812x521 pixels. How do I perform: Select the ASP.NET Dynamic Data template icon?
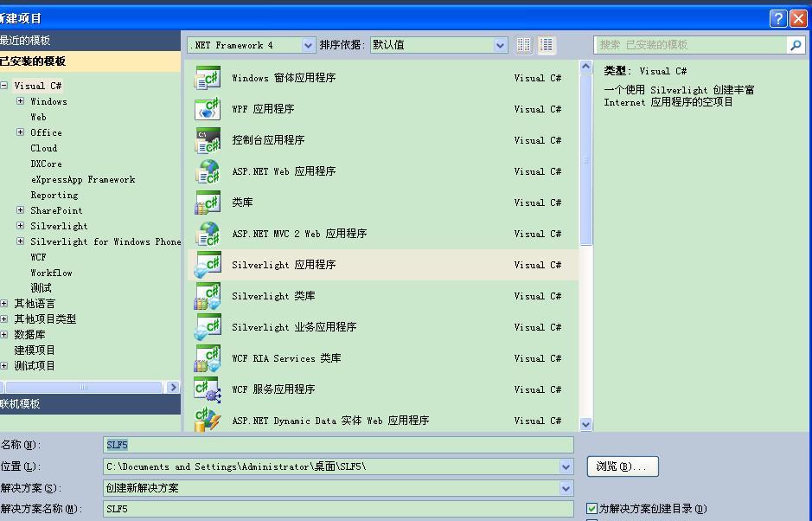tap(208, 420)
